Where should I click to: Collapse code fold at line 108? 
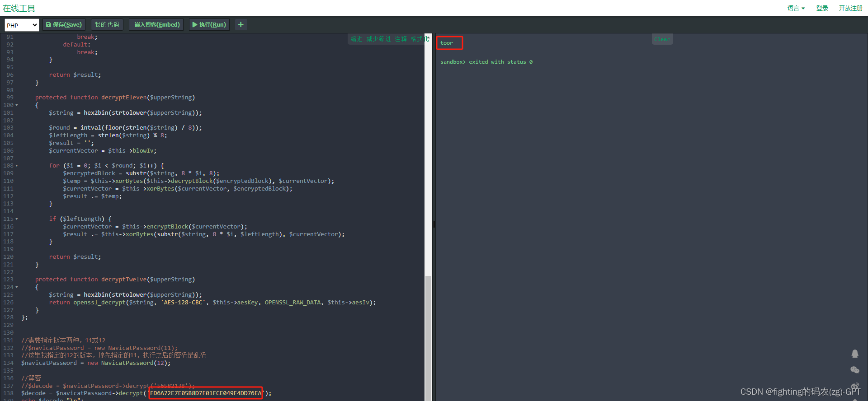17,166
